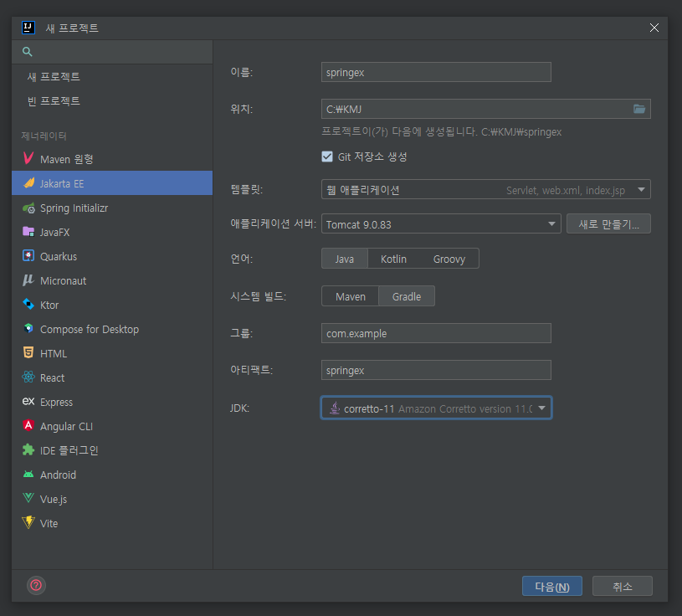Screen dimensions: 682x616
Task: Click the HTML5 shield icon
Action: [28, 353]
